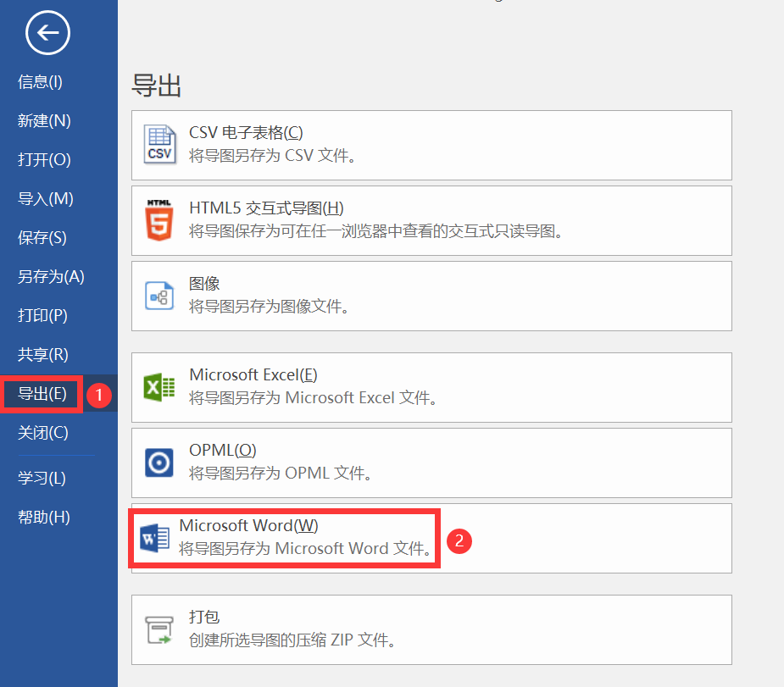Click the text 将导图另存为 Microsoft Word 文件。
Viewport: 784px width, 687px height.
pyautogui.click(x=305, y=549)
